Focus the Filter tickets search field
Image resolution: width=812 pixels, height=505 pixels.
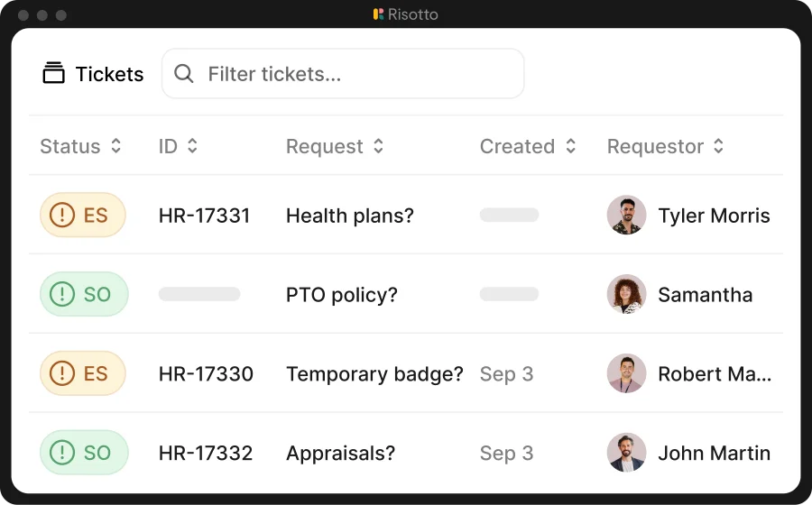coord(343,73)
